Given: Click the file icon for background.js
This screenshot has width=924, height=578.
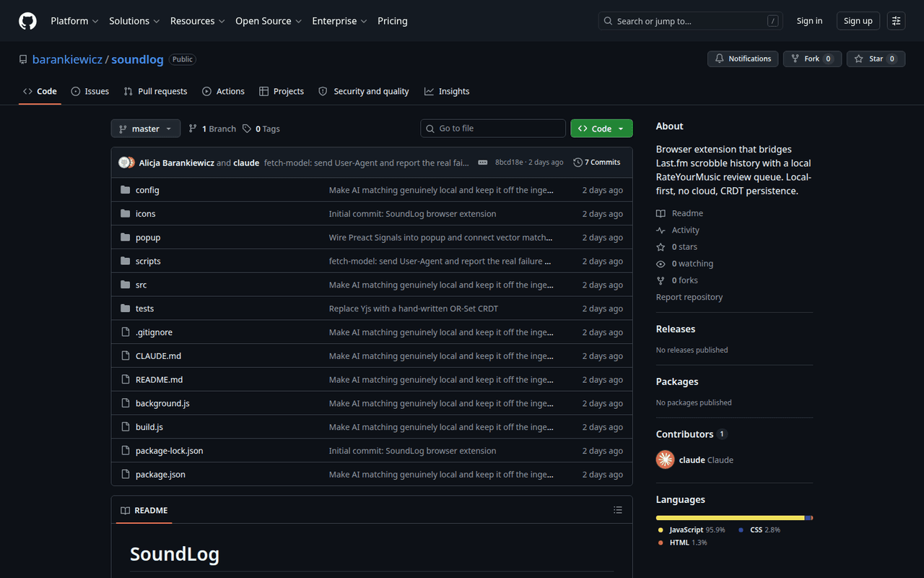Looking at the screenshot, I should coord(126,403).
